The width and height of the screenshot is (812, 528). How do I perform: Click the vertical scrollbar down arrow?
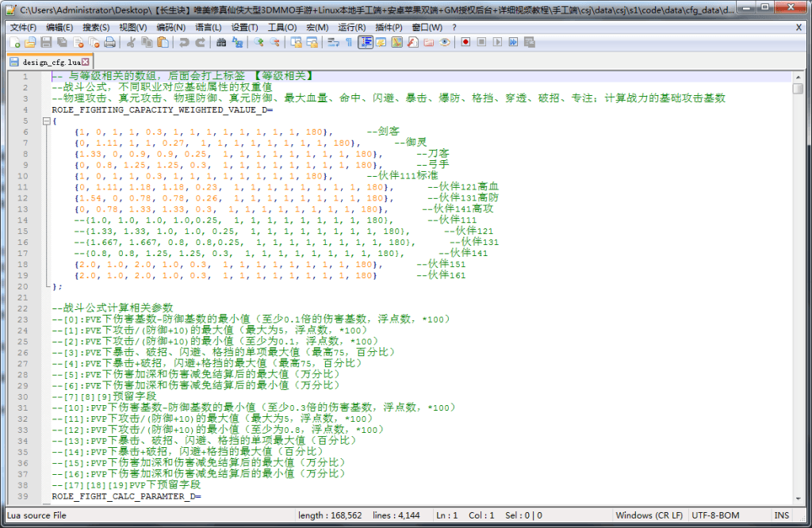798,495
